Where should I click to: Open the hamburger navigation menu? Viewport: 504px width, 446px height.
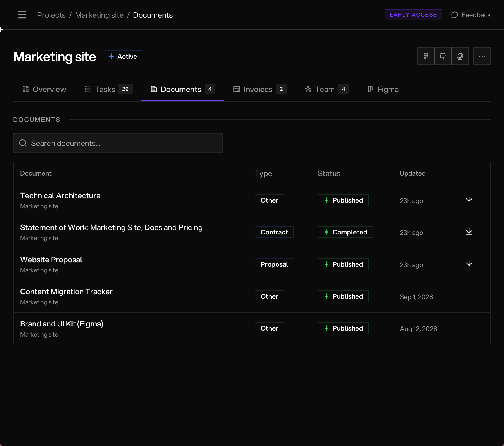point(22,15)
